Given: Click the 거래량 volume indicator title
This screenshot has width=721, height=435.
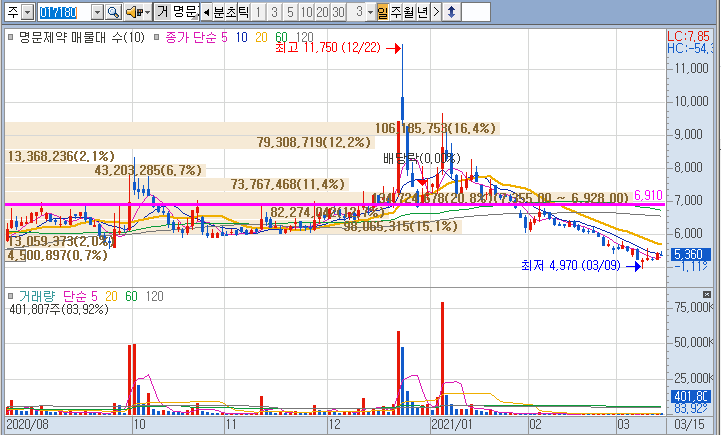Looking at the screenshot, I should [x=37, y=296].
